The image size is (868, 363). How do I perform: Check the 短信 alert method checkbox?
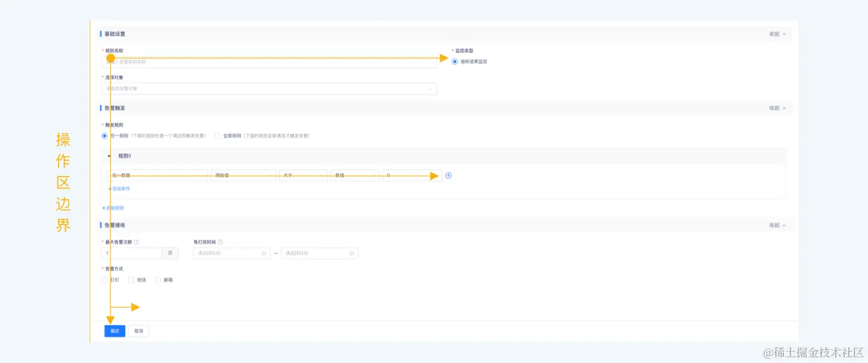(131, 280)
